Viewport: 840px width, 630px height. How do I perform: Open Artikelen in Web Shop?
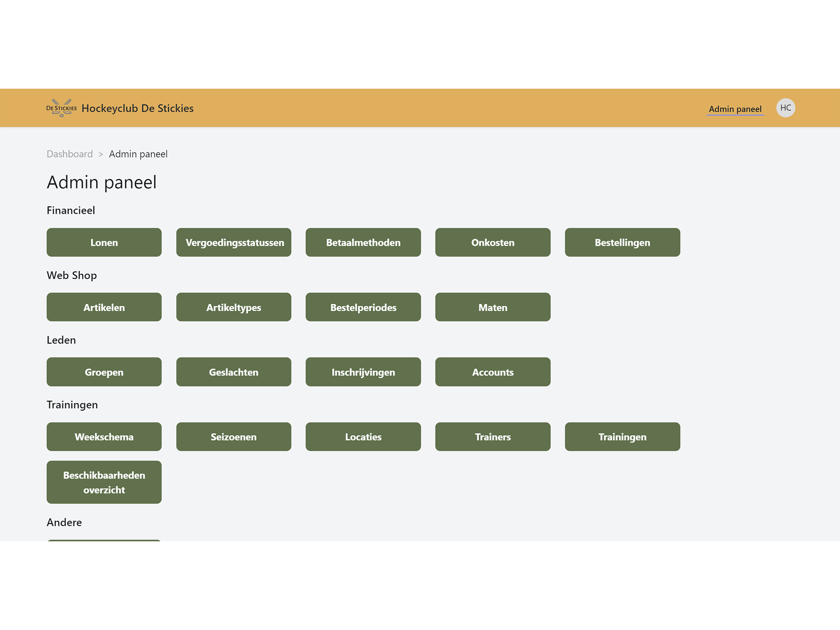point(104,307)
